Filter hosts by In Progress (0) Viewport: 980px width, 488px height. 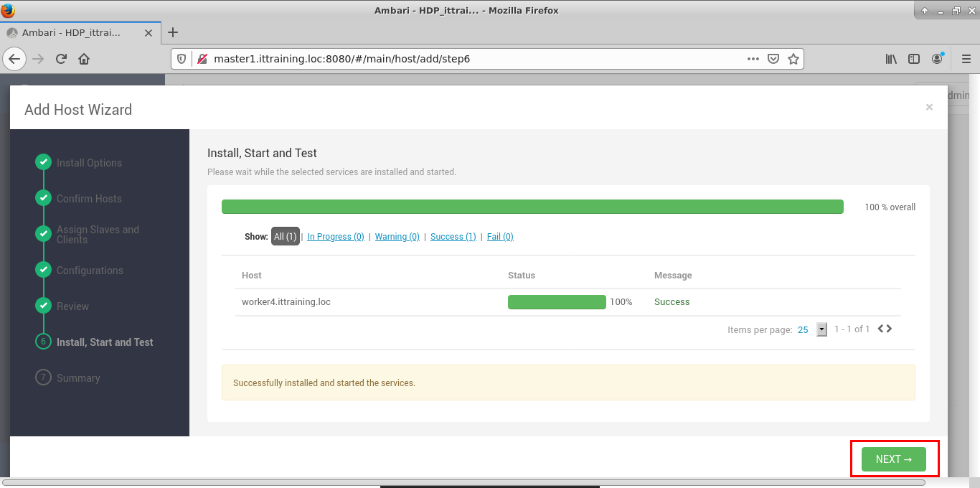[335, 237]
